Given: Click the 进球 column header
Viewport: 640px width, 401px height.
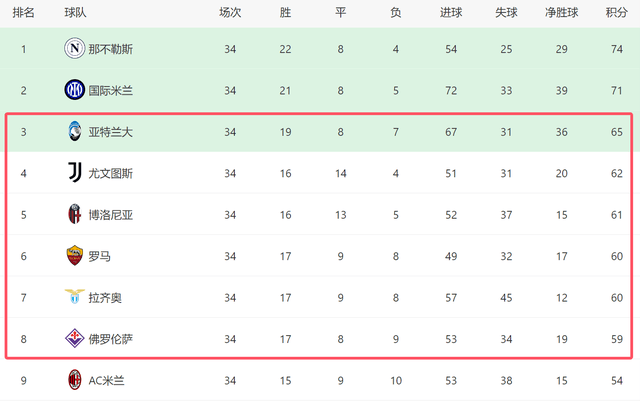Looking at the screenshot, I should (x=451, y=13).
